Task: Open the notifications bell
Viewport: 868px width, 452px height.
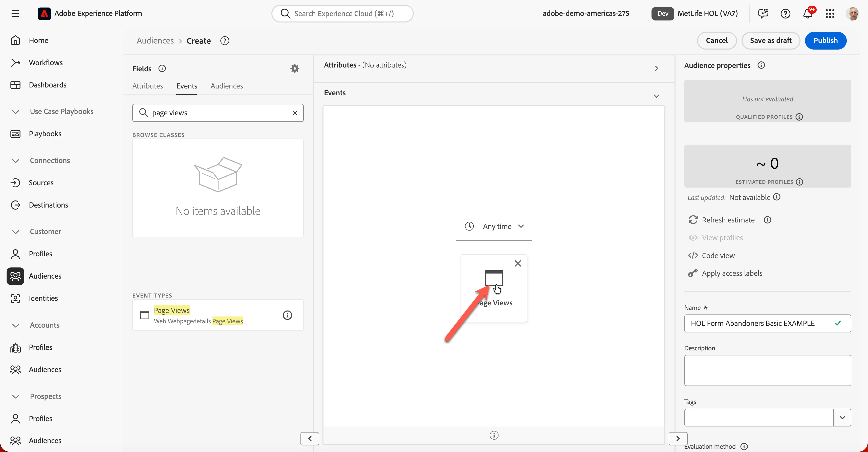Action: (x=808, y=13)
